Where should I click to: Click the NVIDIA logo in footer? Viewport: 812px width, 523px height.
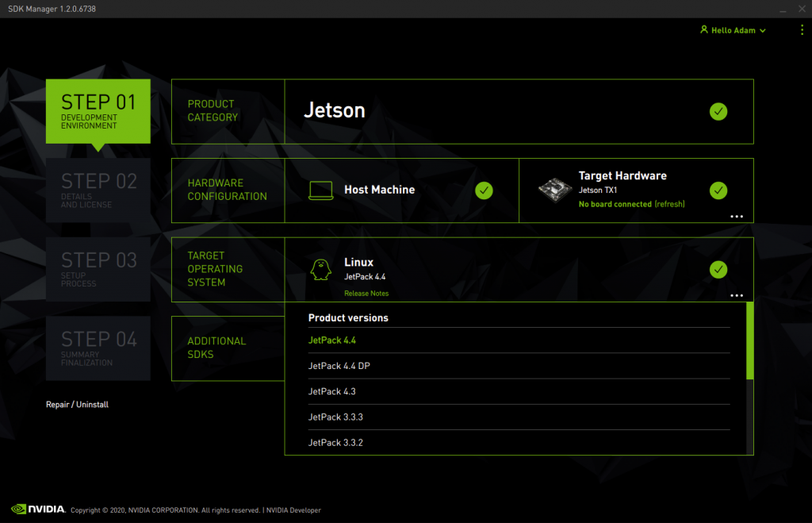click(x=38, y=509)
